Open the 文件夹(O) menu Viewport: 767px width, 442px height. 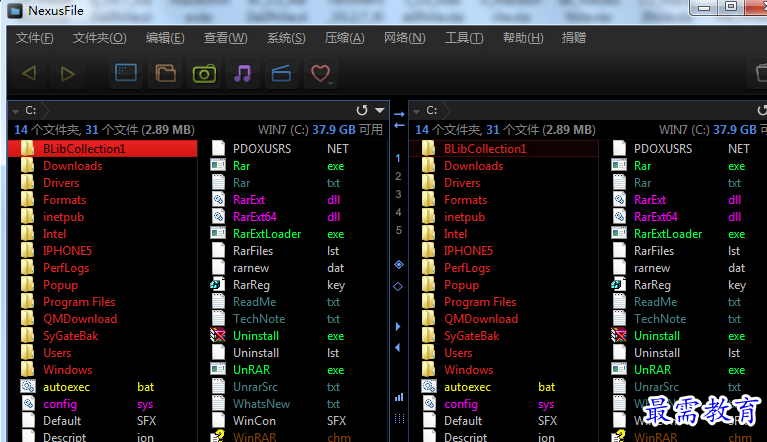click(x=100, y=38)
